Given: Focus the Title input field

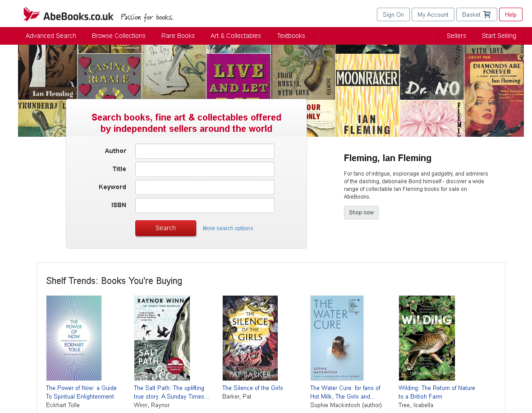Looking at the screenshot, I should [x=205, y=169].
